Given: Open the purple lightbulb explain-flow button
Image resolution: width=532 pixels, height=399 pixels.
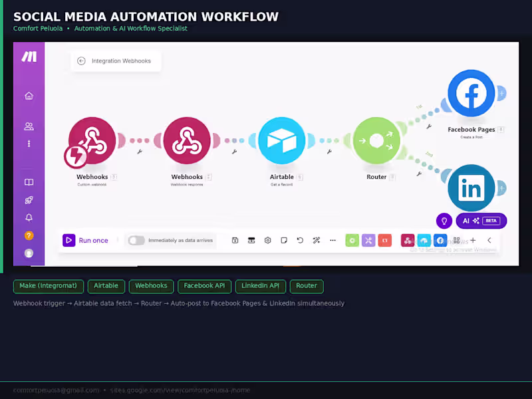Looking at the screenshot, I should click(444, 221).
